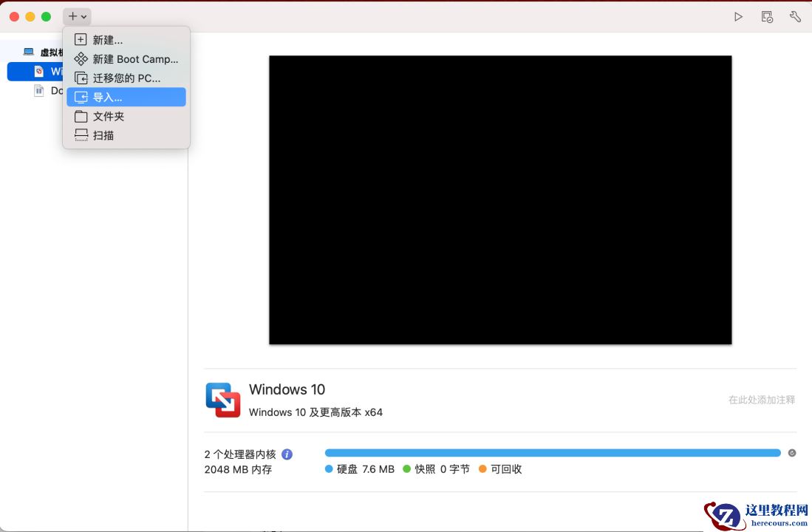Viewport: 812px width, 532px height.
Task: Click the '2 个处理器内核' text
Action: (x=240, y=454)
